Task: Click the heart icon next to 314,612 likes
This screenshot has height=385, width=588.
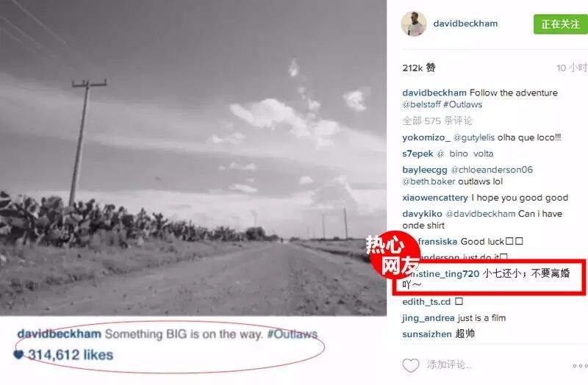Action: pyautogui.click(x=18, y=354)
